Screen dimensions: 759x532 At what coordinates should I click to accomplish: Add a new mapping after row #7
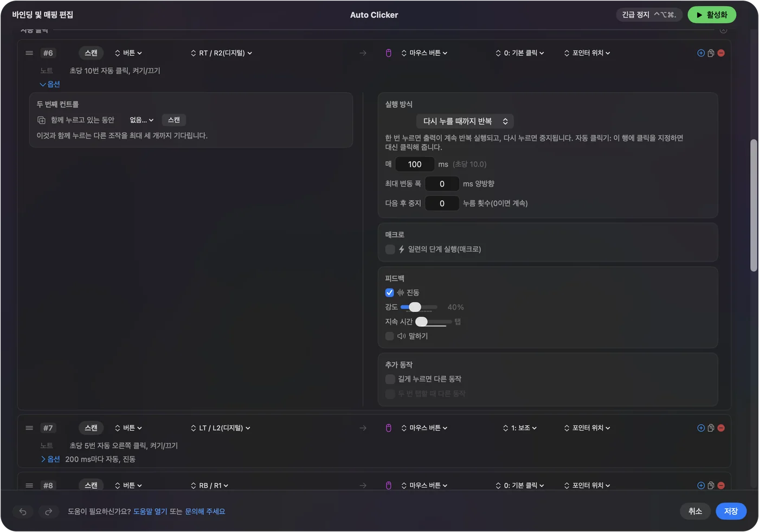(x=701, y=428)
